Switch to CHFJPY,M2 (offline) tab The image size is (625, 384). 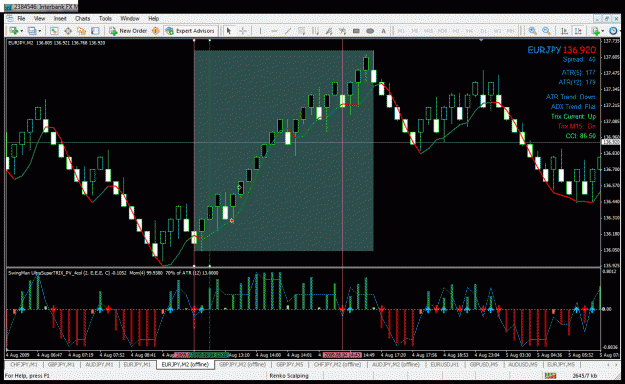[337, 364]
